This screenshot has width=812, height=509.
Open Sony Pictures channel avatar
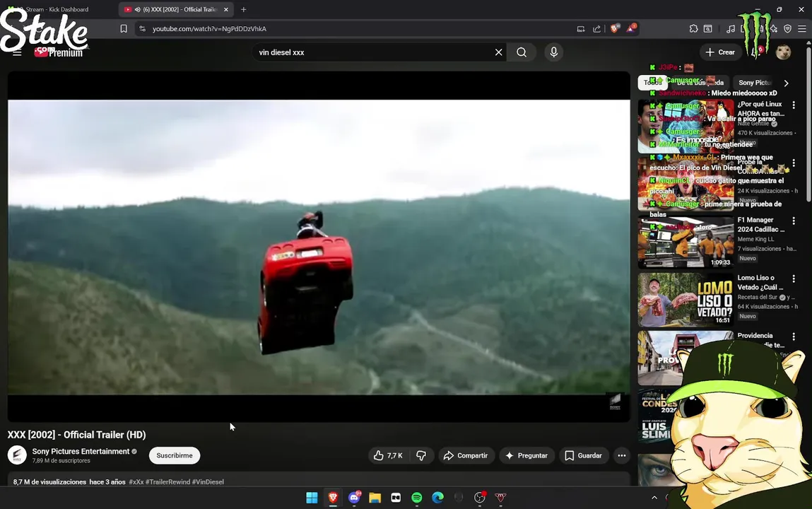(x=17, y=456)
